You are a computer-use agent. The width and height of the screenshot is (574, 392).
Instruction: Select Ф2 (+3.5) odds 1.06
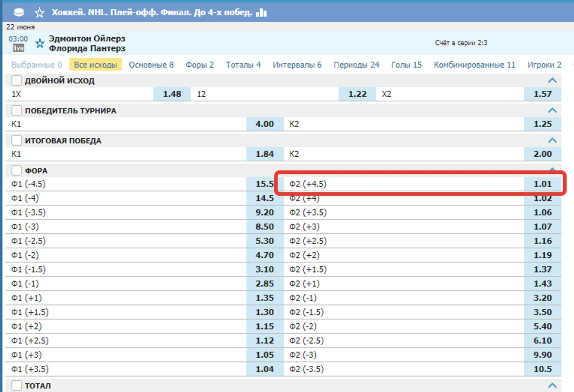click(x=543, y=212)
